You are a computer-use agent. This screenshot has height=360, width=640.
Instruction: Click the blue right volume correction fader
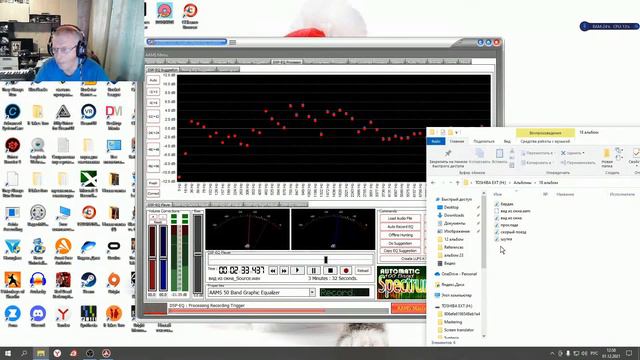[163, 257]
